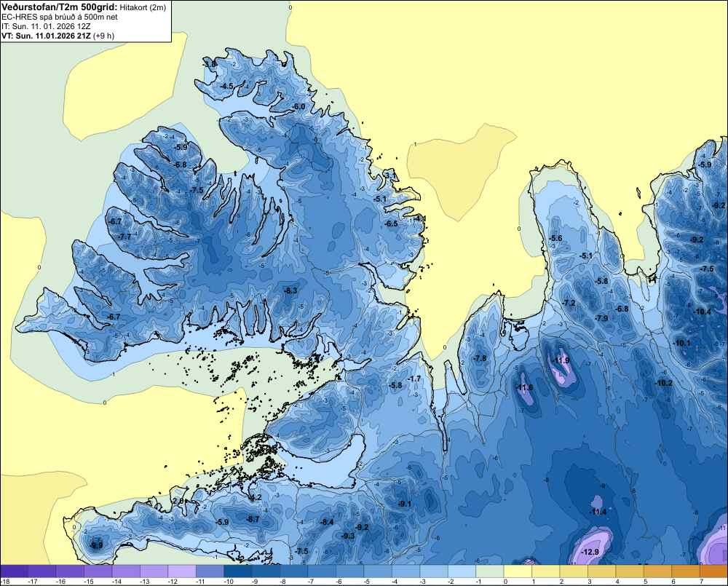The image size is (728, 586).
Task: Click the -10.1 temperature value on map
Action: pyautogui.click(x=681, y=343)
